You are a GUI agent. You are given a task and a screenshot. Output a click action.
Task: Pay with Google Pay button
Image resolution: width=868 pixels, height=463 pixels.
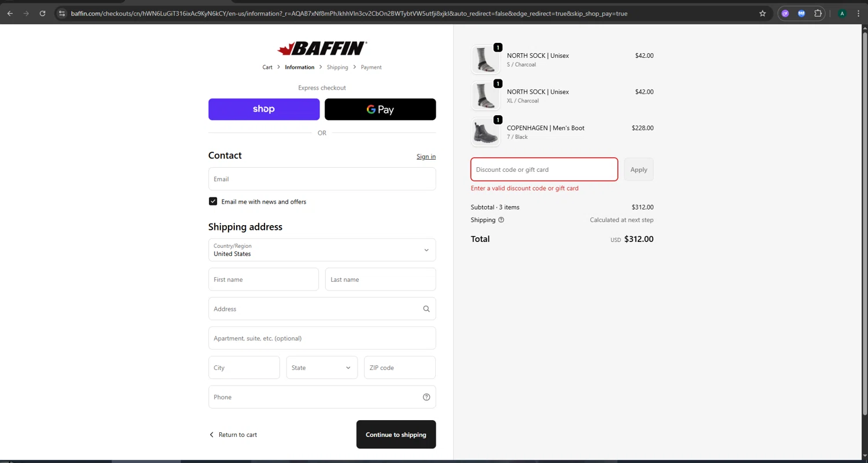(380, 109)
